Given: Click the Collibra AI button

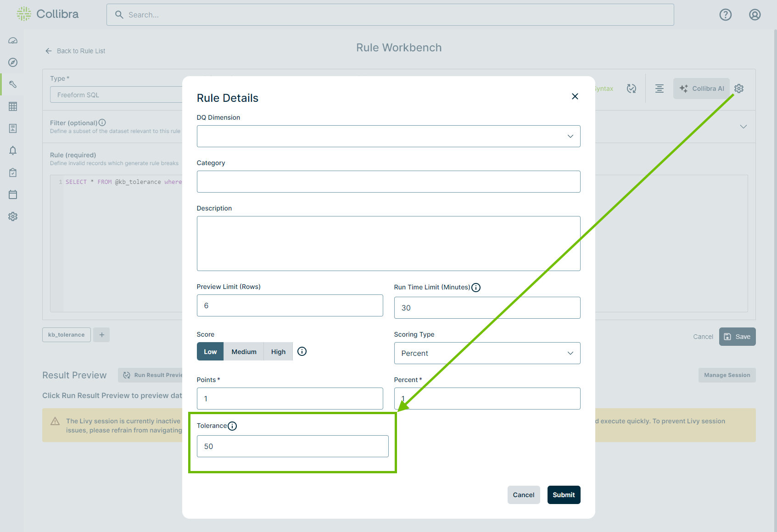Looking at the screenshot, I should pyautogui.click(x=701, y=89).
